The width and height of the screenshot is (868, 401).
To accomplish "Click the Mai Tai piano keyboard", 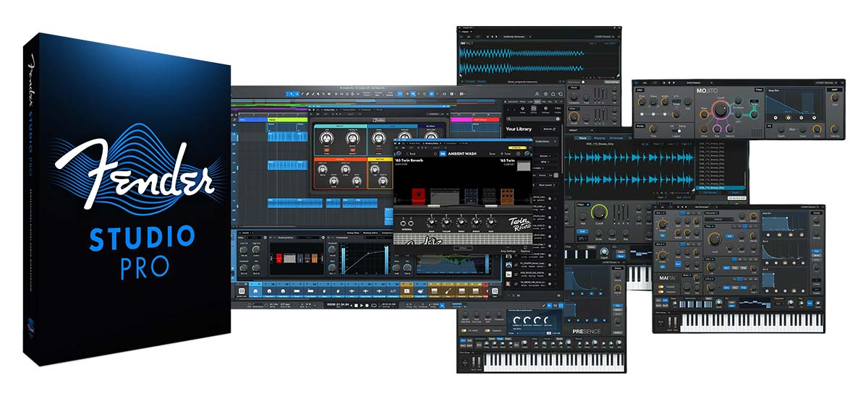I will click(751, 322).
